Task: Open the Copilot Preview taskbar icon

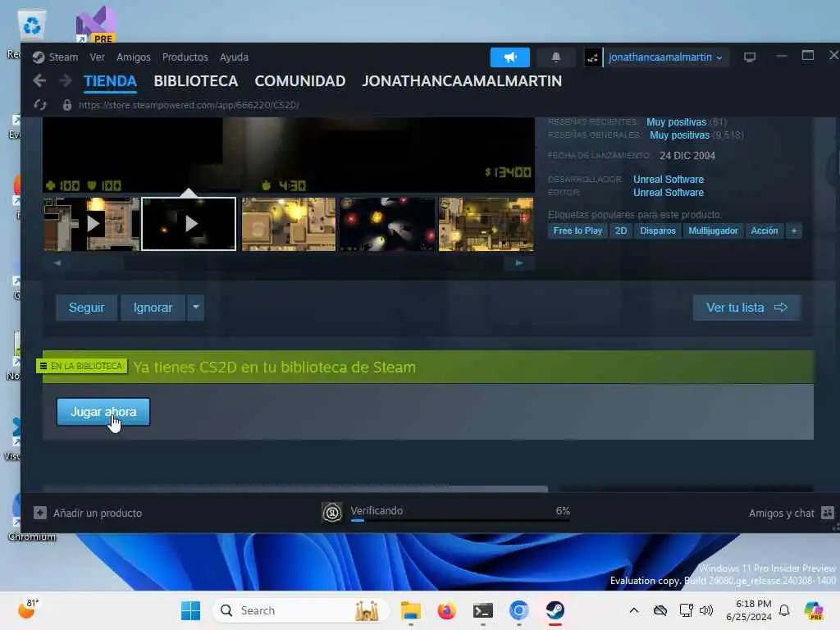Action: [x=814, y=610]
